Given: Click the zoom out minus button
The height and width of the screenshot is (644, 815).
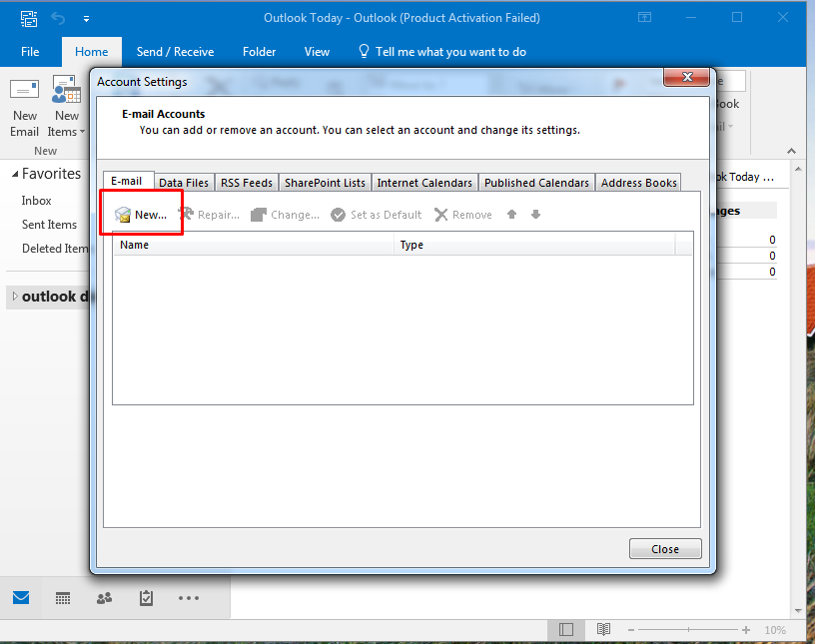Looking at the screenshot, I should [631, 630].
